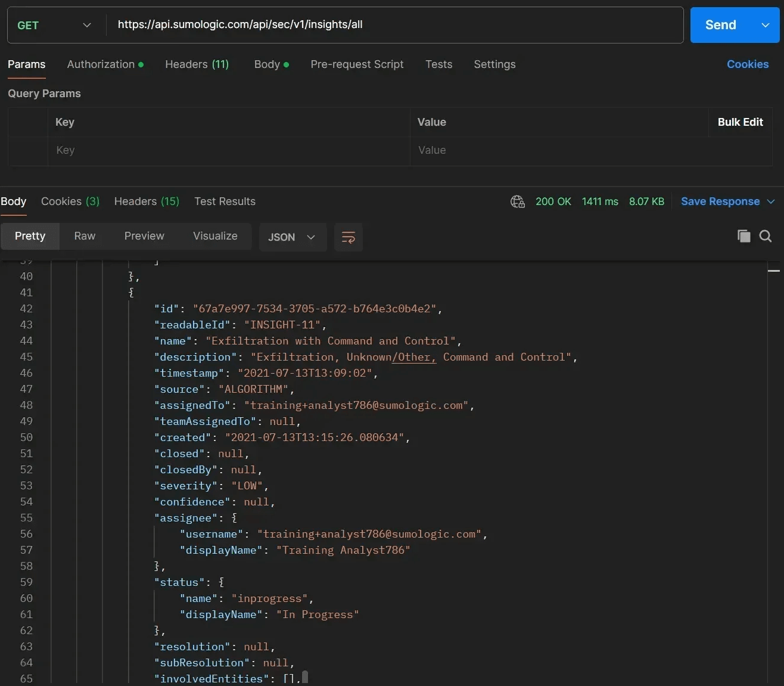
Task: Open the Test Results tab
Action: (225, 201)
